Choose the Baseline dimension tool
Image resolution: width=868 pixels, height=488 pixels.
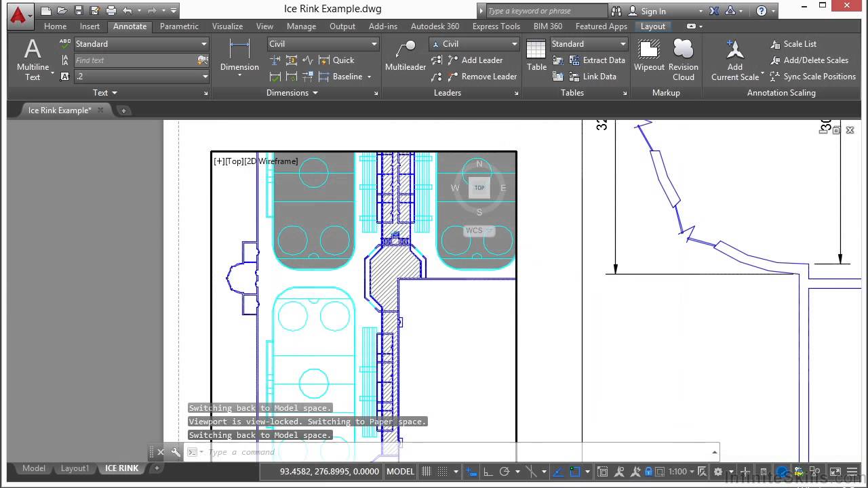tap(341, 77)
